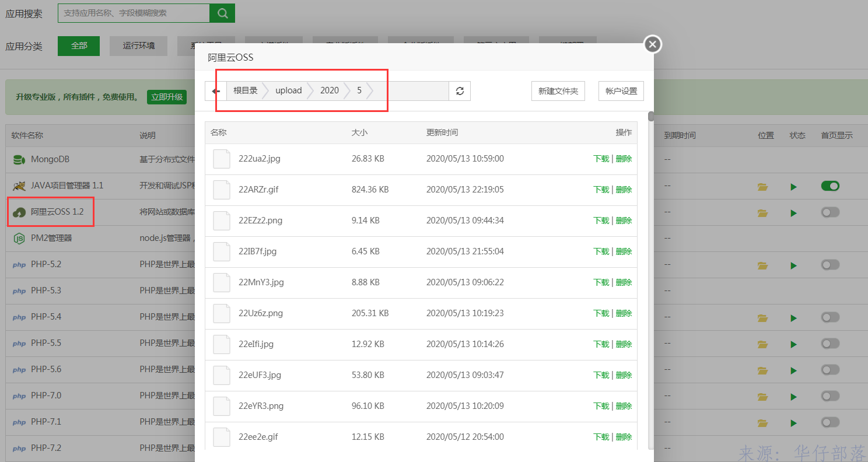Click file name 22MnY3.jpg
The height and width of the screenshot is (462, 868).
[x=261, y=282]
